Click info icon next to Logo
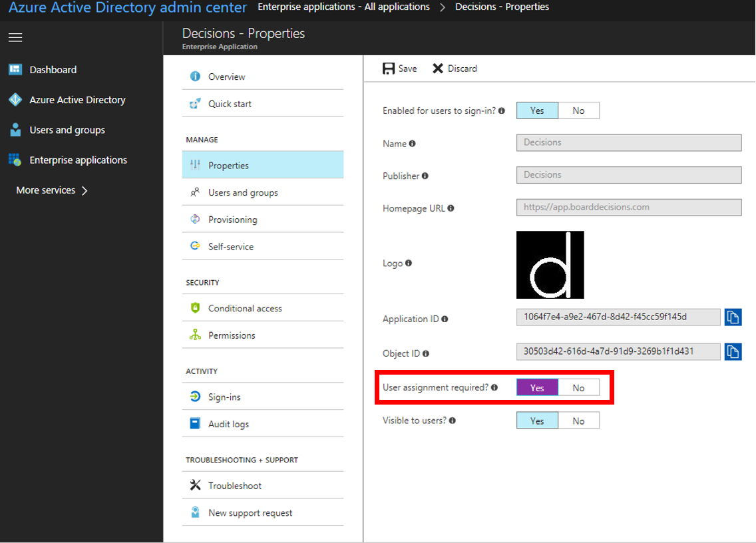This screenshot has width=756, height=543. (409, 264)
